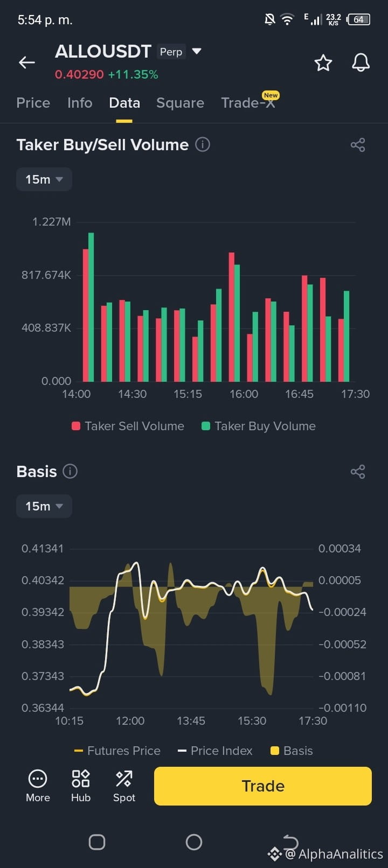Tap the 13:45 Basis time axis label

coord(191,721)
